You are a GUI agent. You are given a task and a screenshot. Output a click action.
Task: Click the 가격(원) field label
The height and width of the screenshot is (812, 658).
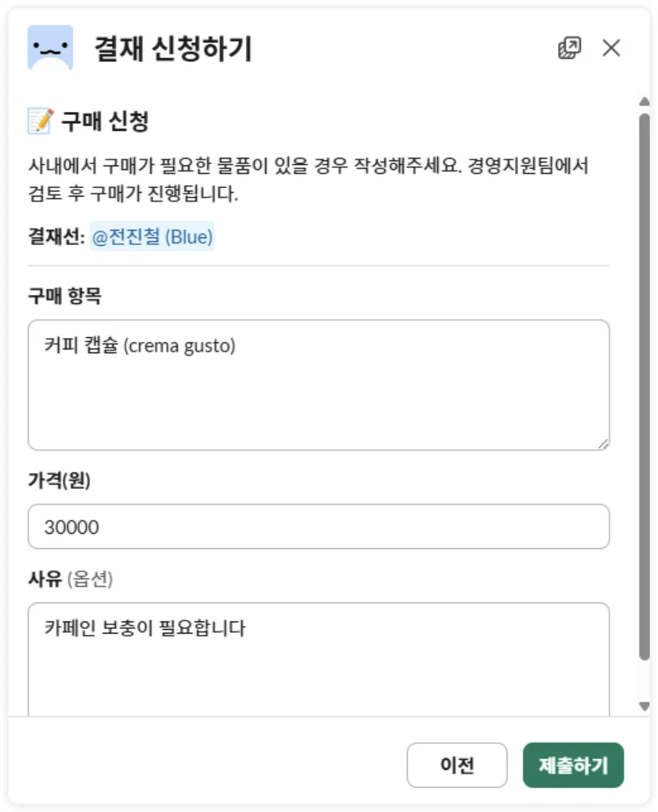(x=59, y=481)
